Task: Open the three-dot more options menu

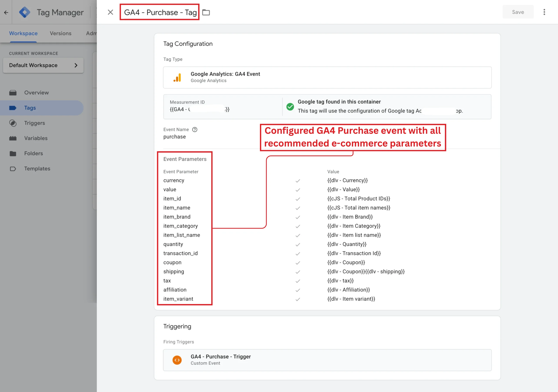Action: pos(544,12)
